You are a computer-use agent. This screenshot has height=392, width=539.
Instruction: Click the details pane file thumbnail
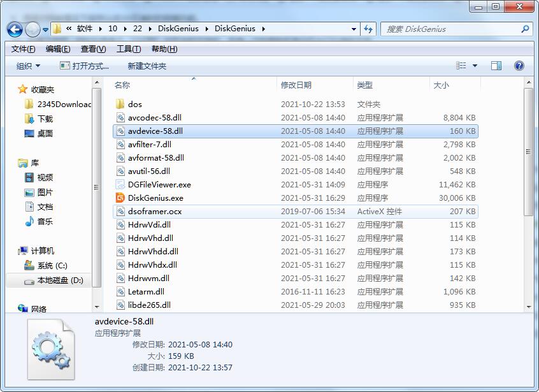coord(51,350)
